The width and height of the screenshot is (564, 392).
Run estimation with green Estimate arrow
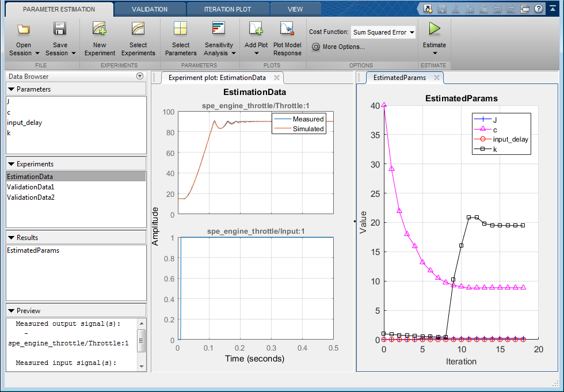click(x=435, y=29)
